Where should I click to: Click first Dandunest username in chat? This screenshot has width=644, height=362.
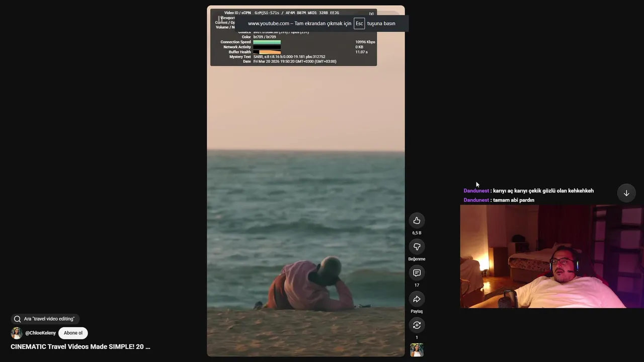click(476, 191)
